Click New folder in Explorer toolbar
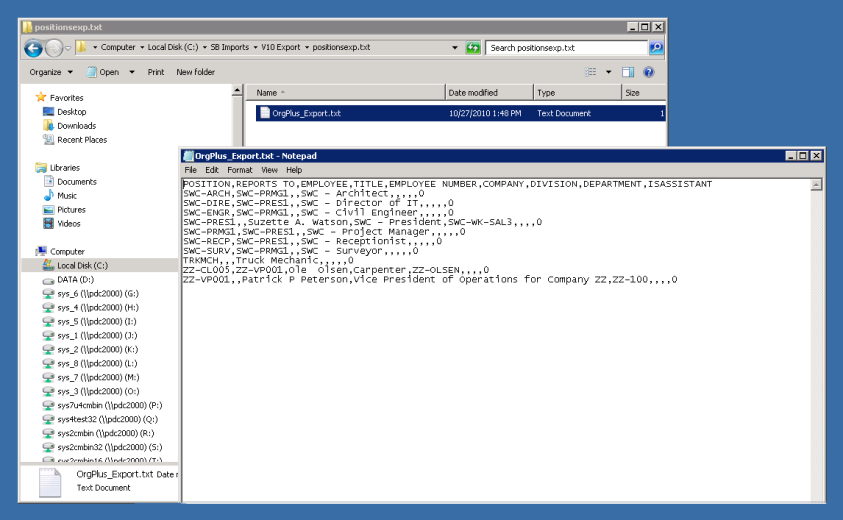 tap(195, 72)
